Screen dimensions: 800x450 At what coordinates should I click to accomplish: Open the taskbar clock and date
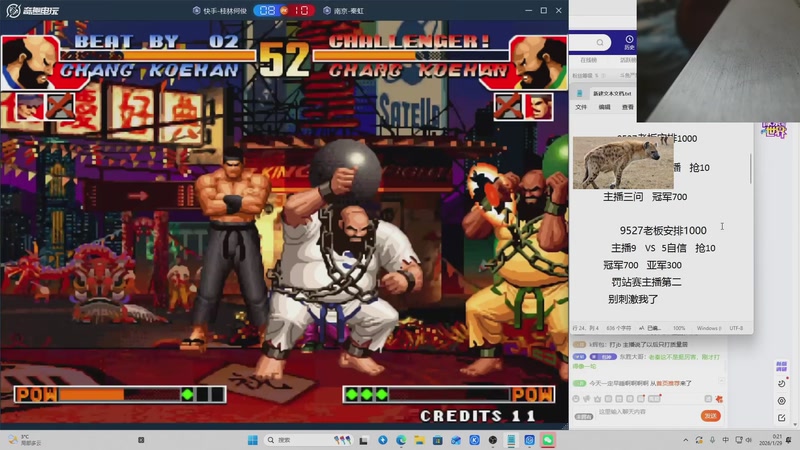pos(770,440)
